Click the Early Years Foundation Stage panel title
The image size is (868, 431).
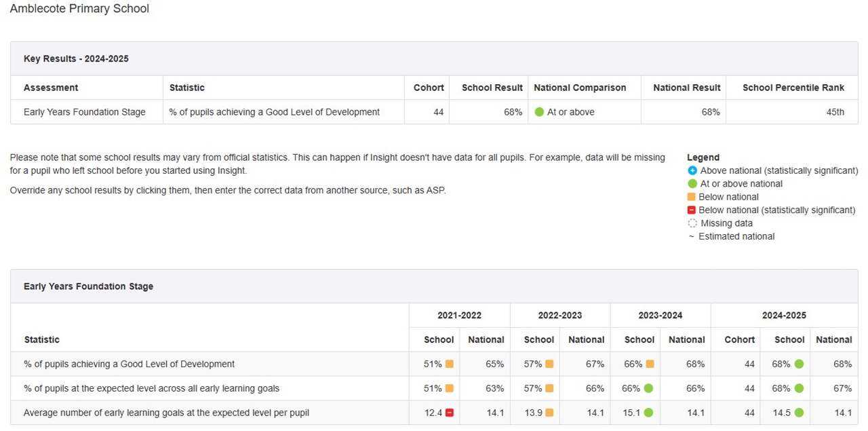(88, 286)
